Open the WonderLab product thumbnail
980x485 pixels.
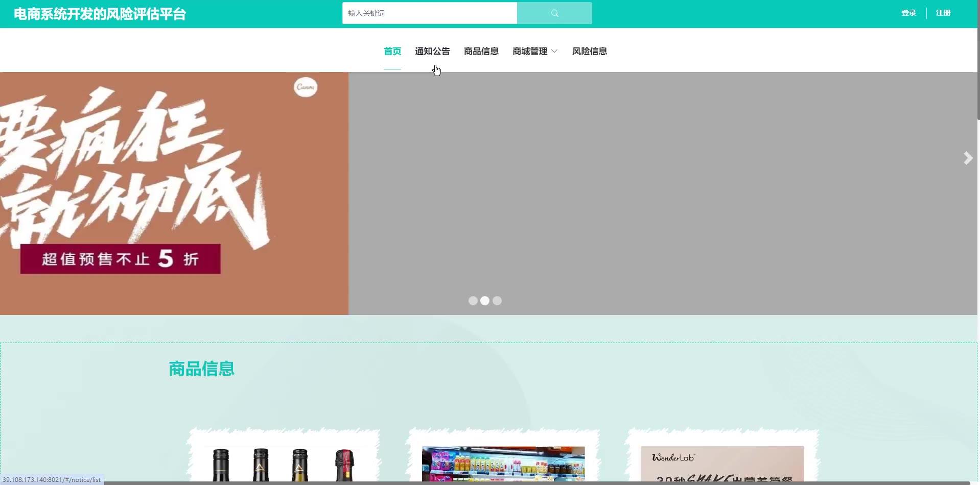point(722,464)
